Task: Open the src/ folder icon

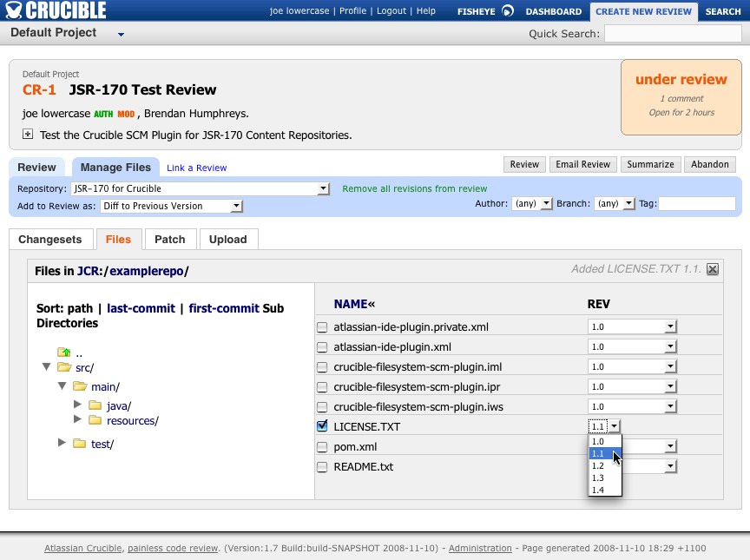Action: coord(63,367)
